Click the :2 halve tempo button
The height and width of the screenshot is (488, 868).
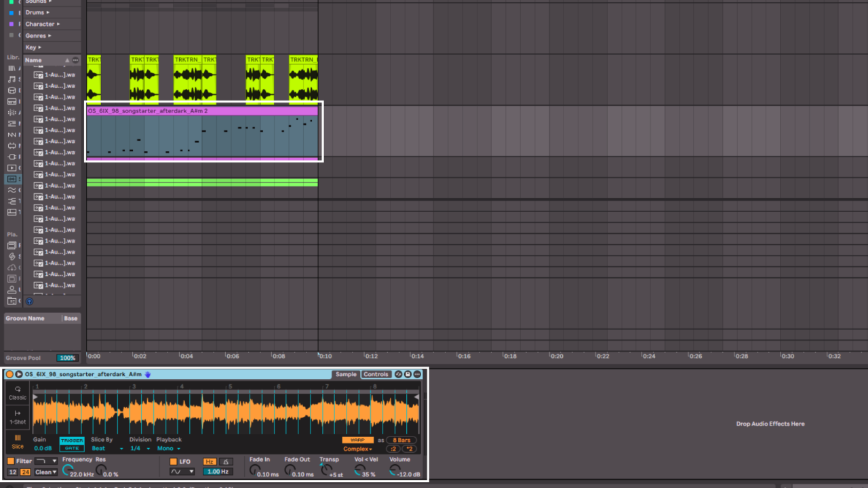point(394,449)
